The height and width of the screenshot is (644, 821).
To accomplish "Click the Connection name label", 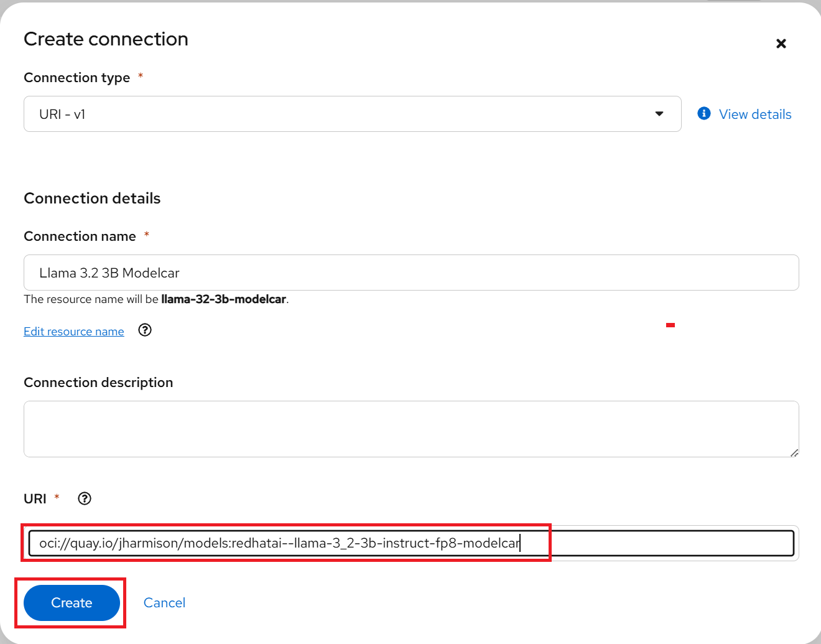I will (x=80, y=236).
